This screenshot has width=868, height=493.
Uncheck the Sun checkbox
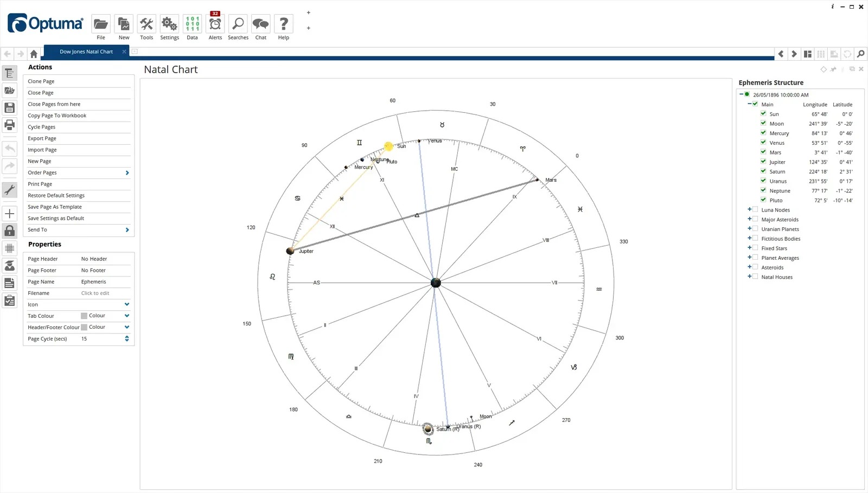click(x=763, y=113)
